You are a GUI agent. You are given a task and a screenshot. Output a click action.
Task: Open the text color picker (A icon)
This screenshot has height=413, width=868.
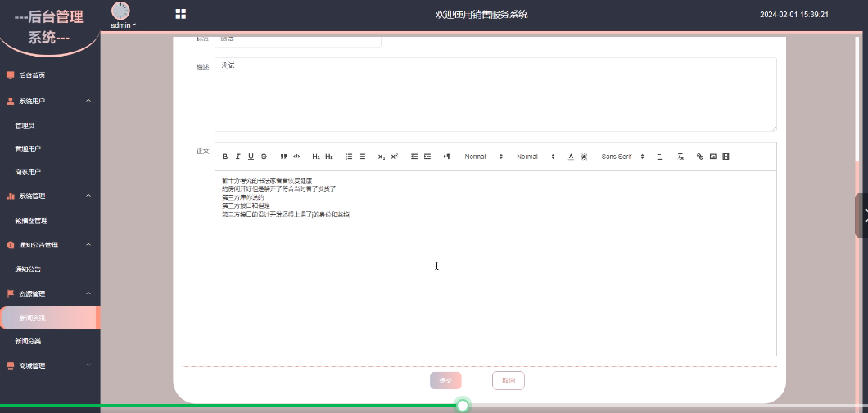(571, 157)
